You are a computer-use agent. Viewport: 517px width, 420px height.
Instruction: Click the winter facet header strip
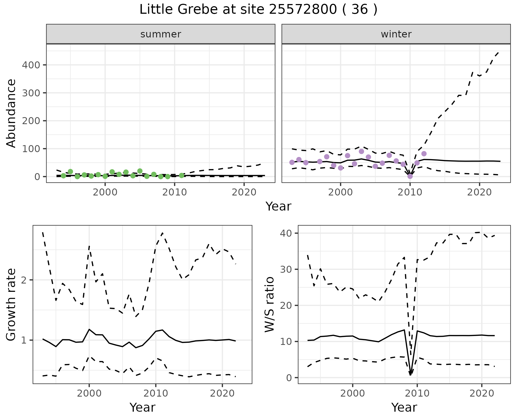pos(396,34)
